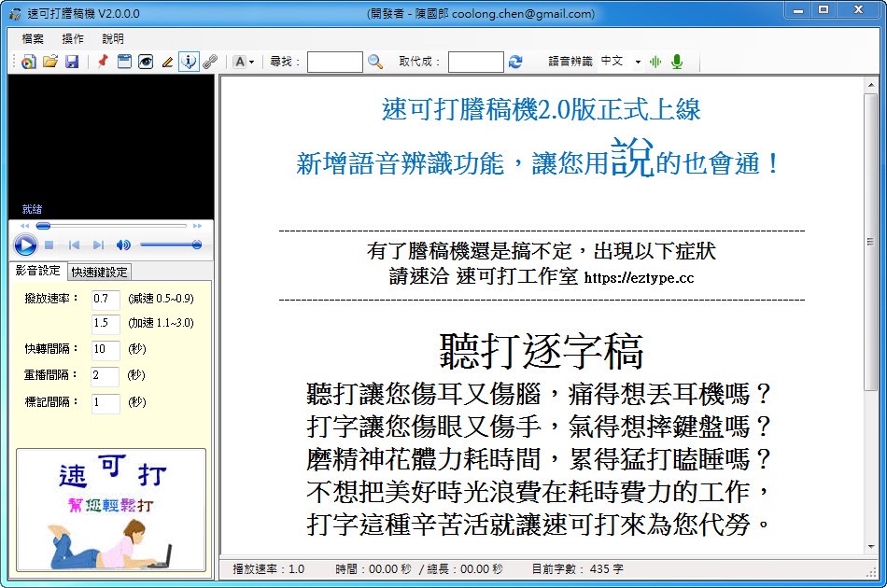This screenshot has width=887, height=588.
Task: Save using the save diskette icon
Action: pos(72,61)
